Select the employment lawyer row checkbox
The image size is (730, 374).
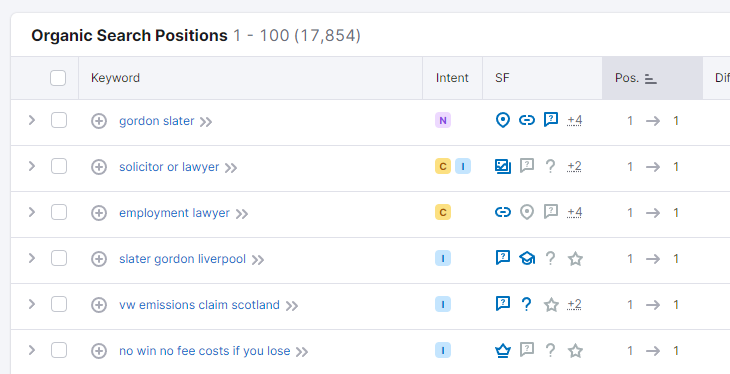[59, 212]
